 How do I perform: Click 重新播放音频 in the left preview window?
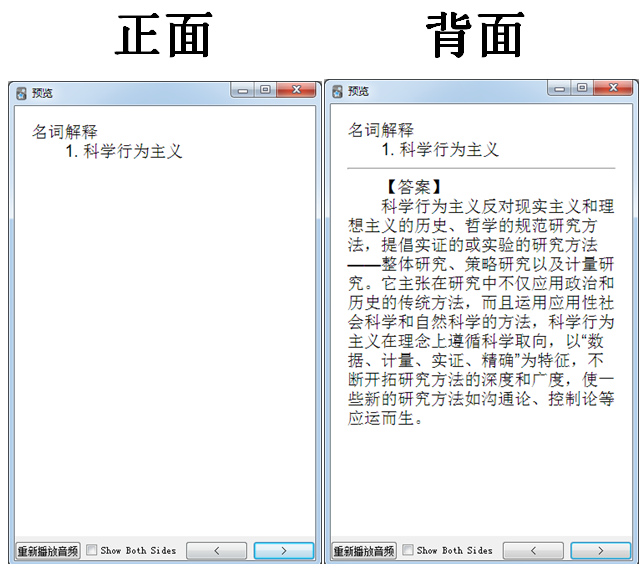48,551
